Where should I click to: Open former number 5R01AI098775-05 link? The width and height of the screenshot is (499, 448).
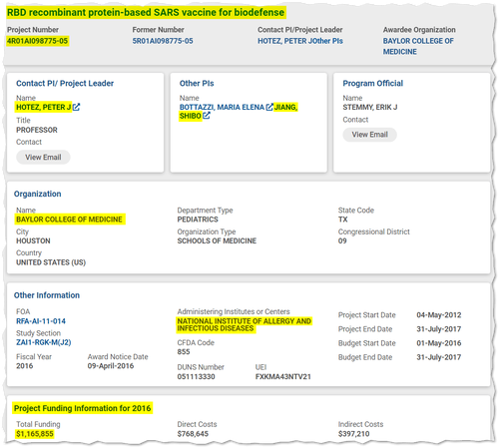163,41
